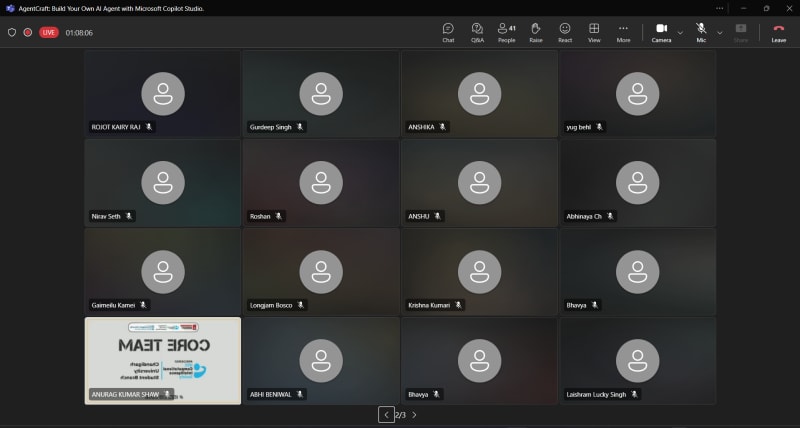
Task: Click muted mic icon beside Nirav Seth
Action: coord(129,216)
